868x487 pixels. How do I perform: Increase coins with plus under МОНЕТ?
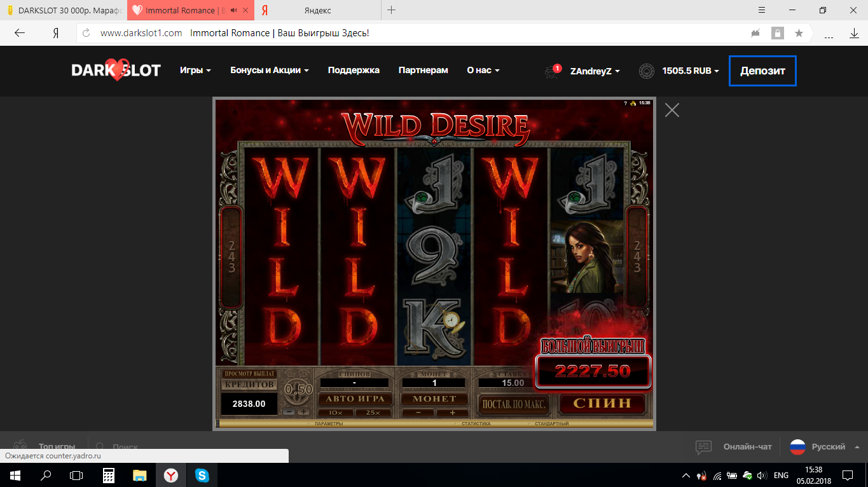pos(453,413)
